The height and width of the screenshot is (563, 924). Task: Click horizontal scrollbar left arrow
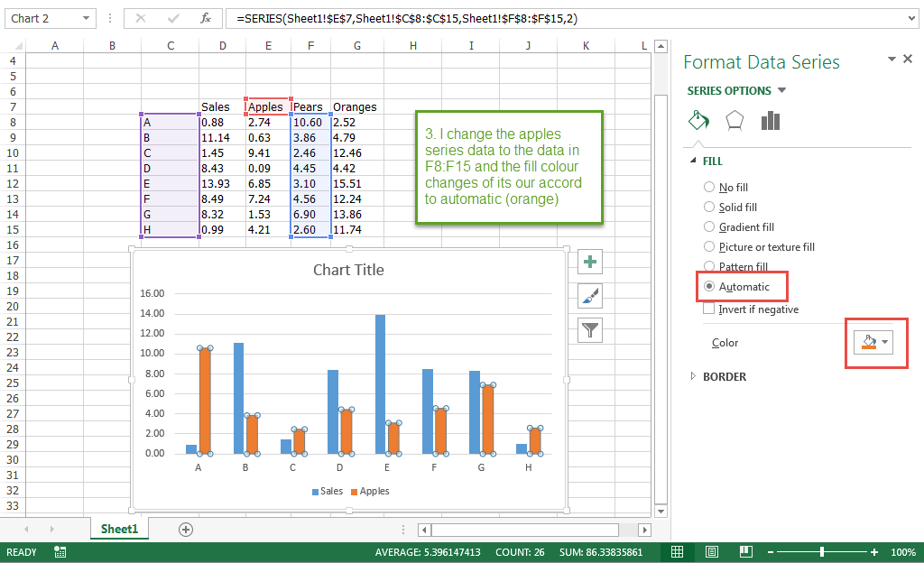[x=424, y=530]
